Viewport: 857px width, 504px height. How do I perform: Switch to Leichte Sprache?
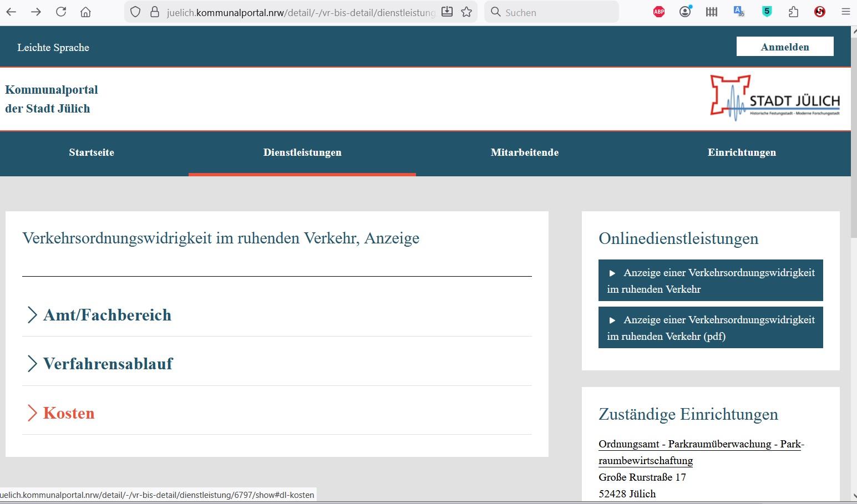coord(53,48)
